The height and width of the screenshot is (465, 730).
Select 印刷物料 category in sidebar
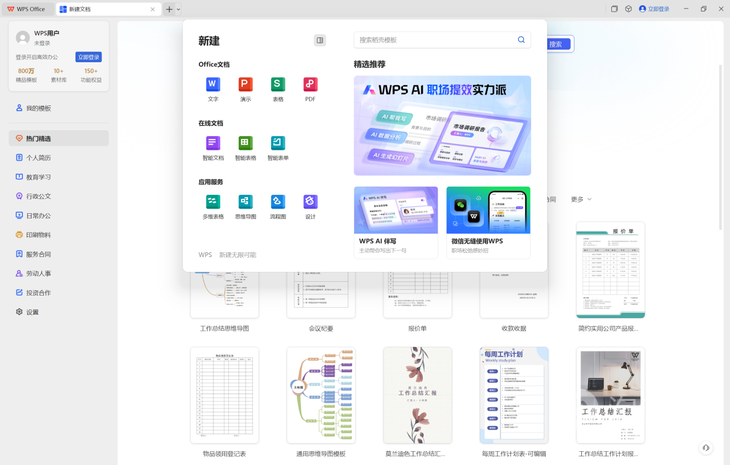pos(59,235)
